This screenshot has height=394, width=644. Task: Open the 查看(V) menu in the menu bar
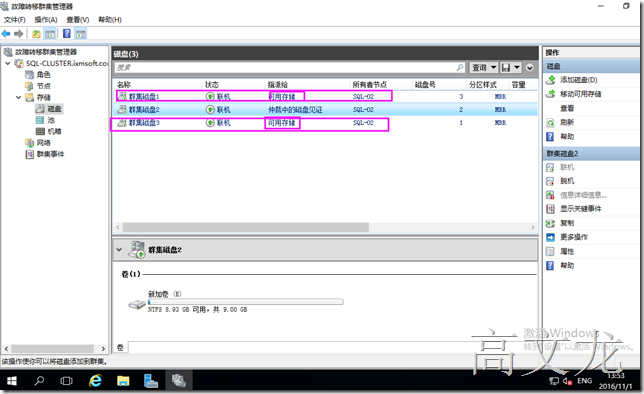pos(78,20)
